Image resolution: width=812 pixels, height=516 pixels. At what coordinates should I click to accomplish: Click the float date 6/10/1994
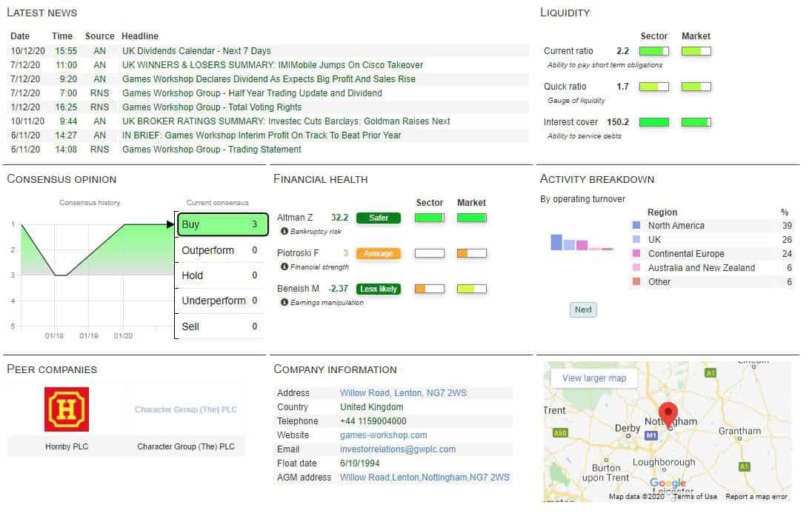(x=360, y=463)
